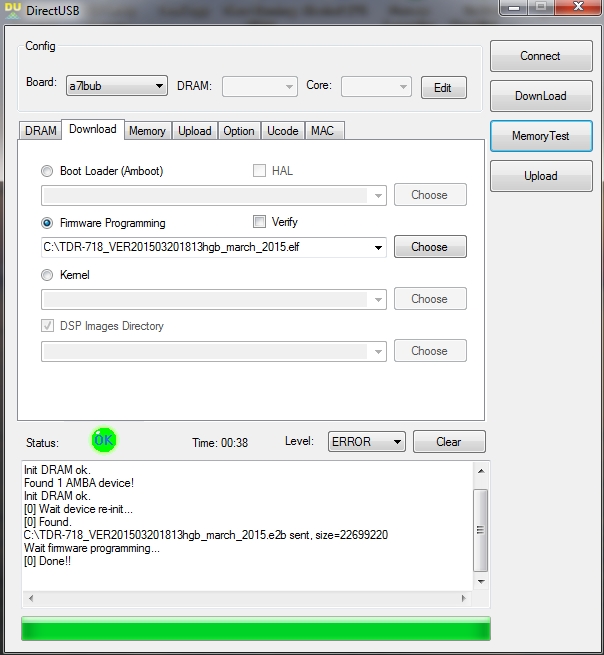Screen dimensions: 604x655
Task: Clear the log with the Clear button
Action: tap(448, 442)
